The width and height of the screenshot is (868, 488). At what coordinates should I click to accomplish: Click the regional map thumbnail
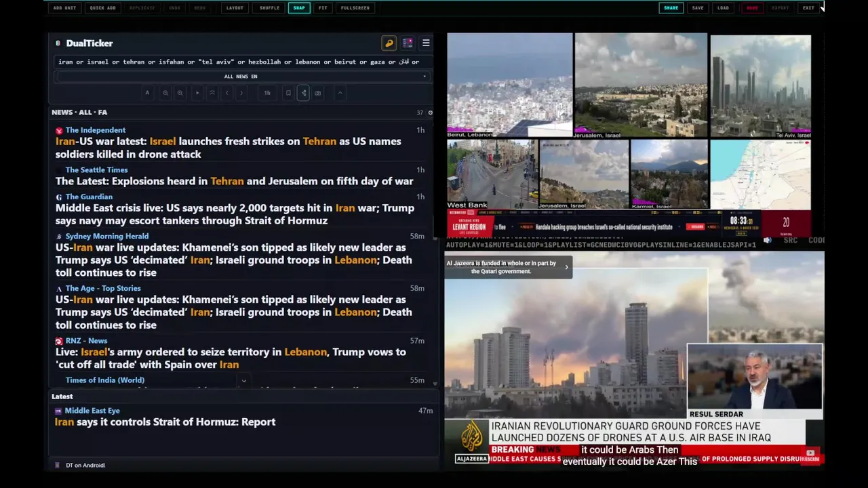point(760,175)
